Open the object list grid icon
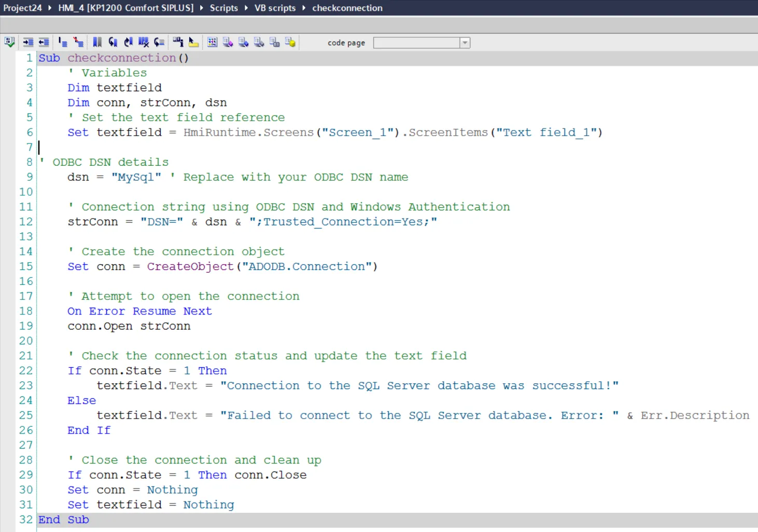 [212, 42]
